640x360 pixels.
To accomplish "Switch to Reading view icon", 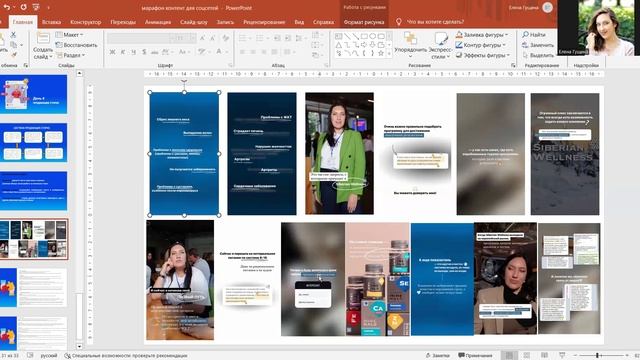I will (544, 355).
